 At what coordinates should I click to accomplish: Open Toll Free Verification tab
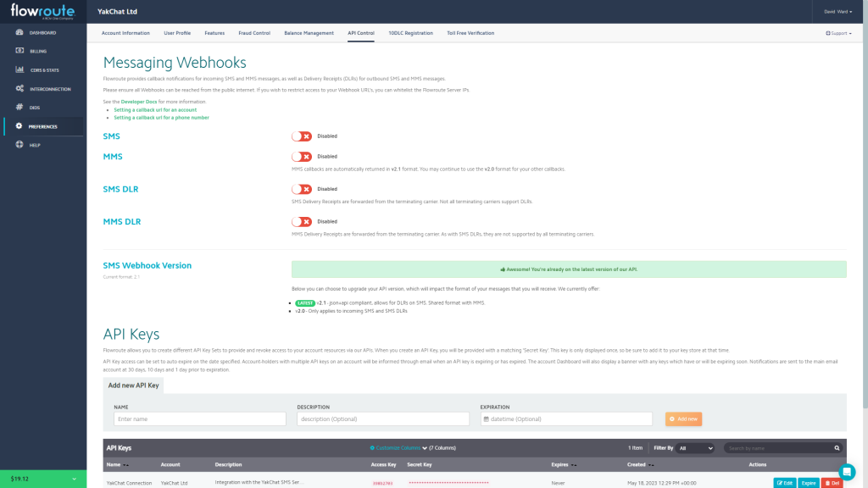point(470,33)
